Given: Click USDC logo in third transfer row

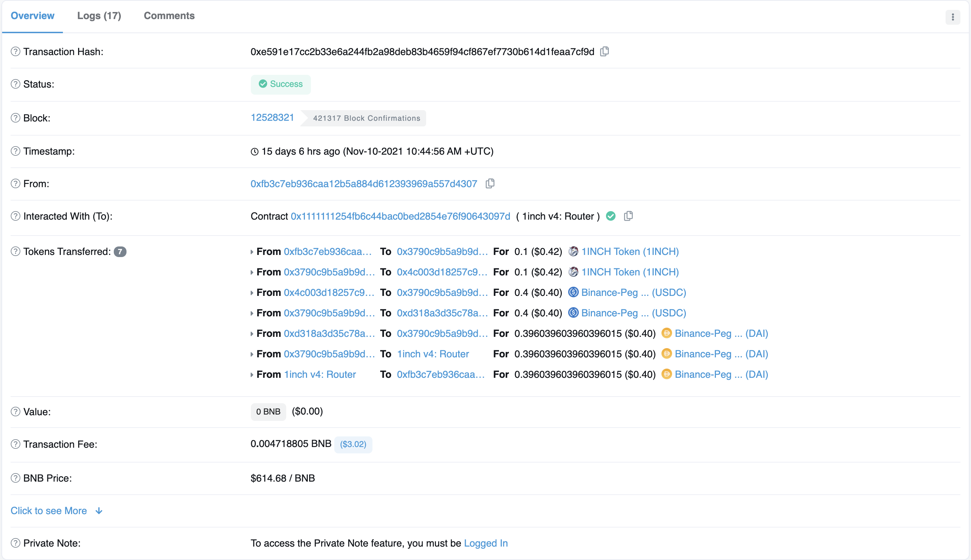Looking at the screenshot, I should coord(573,292).
